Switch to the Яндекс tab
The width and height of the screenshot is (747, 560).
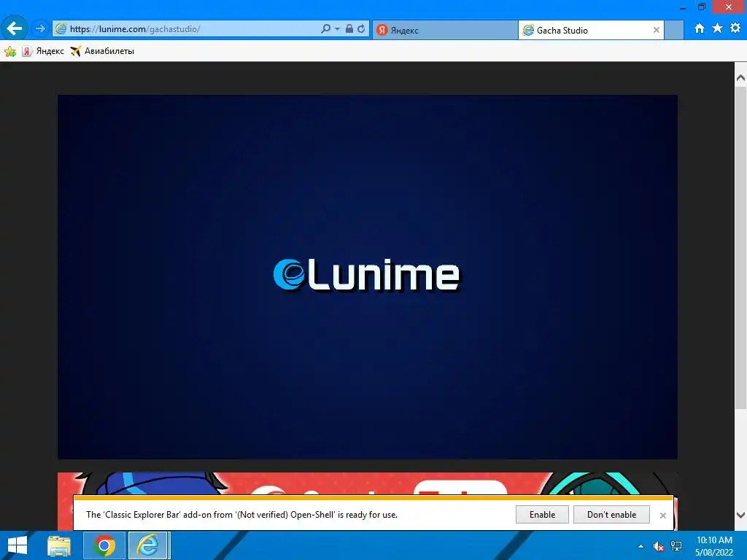pos(445,30)
